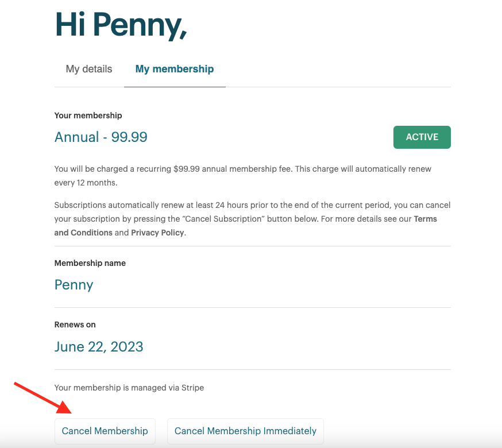Open the Terms and Conditions link
The width and height of the screenshot is (502, 448).
click(246, 226)
